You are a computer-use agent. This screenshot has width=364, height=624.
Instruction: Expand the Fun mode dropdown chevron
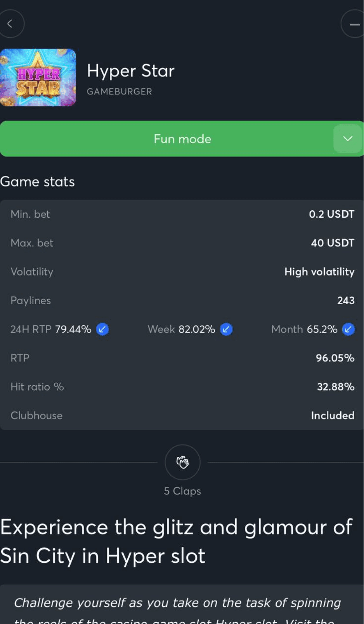pyautogui.click(x=347, y=139)
